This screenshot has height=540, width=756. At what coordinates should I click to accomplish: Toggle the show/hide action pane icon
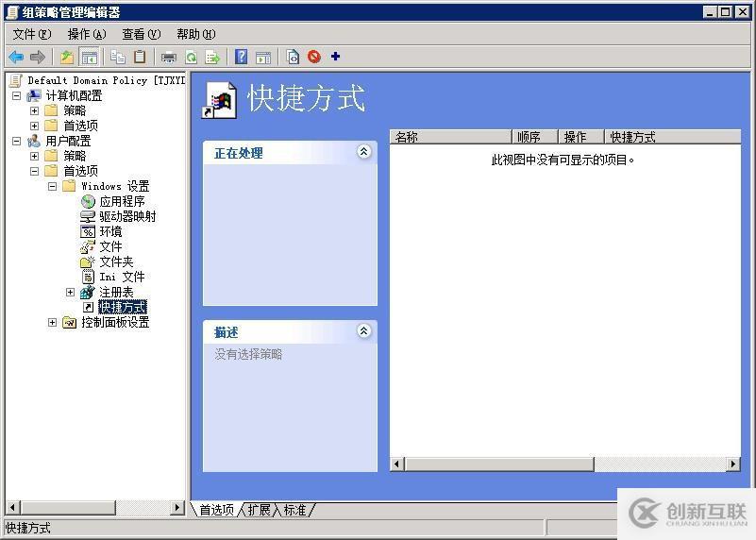(262, 57)
